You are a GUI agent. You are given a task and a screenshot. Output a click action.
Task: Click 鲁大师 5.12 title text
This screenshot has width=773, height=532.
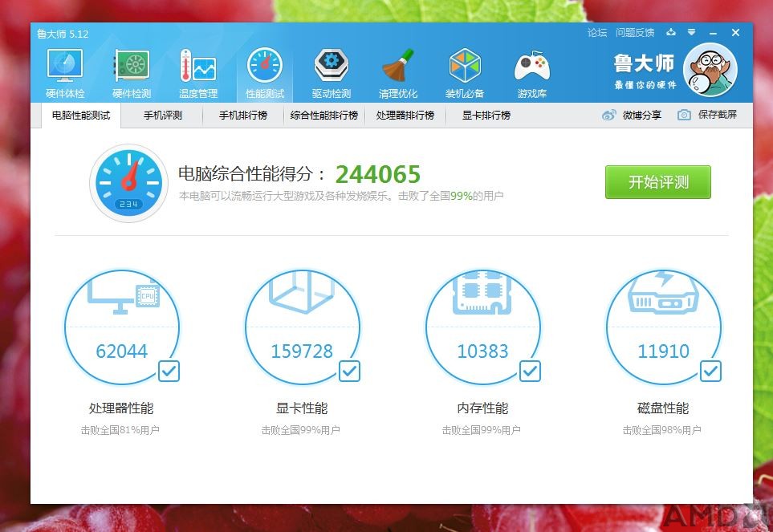coord(63,34)
